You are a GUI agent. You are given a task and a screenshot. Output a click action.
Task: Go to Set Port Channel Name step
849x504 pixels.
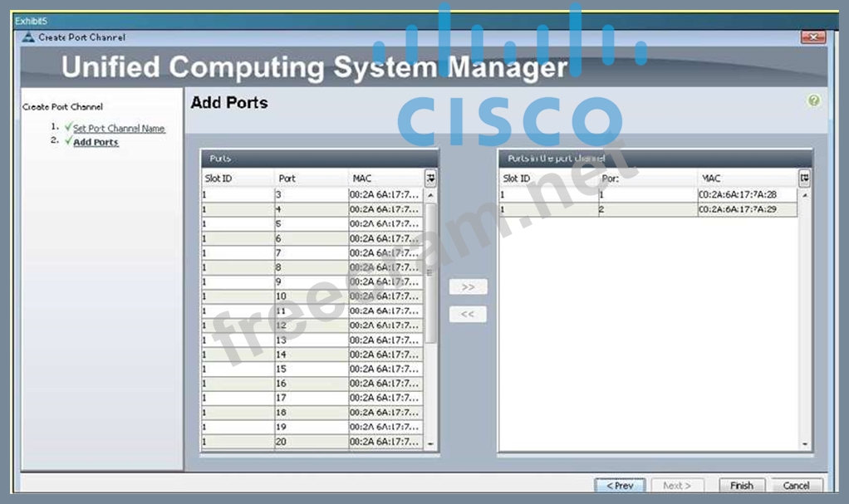click(119, 129)
